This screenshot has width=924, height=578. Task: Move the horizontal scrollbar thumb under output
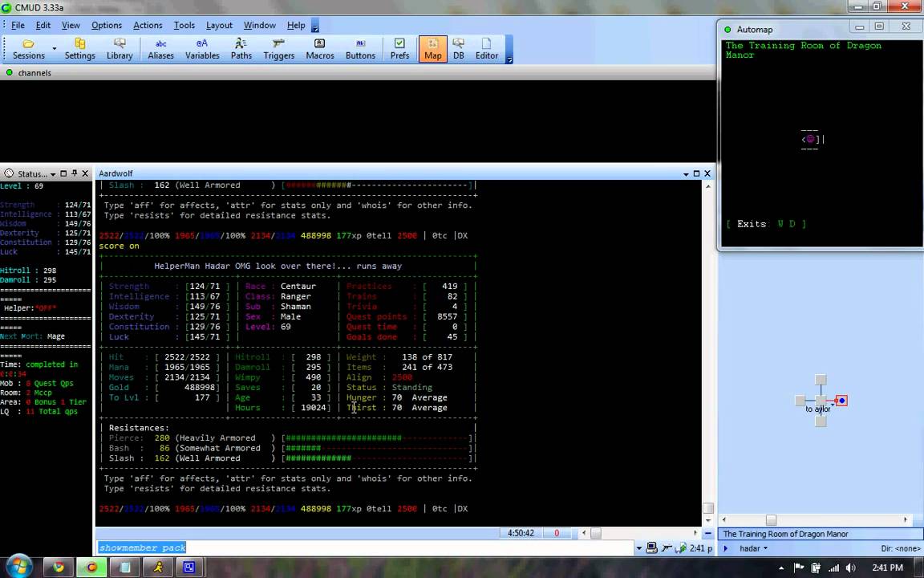point(596,533)
